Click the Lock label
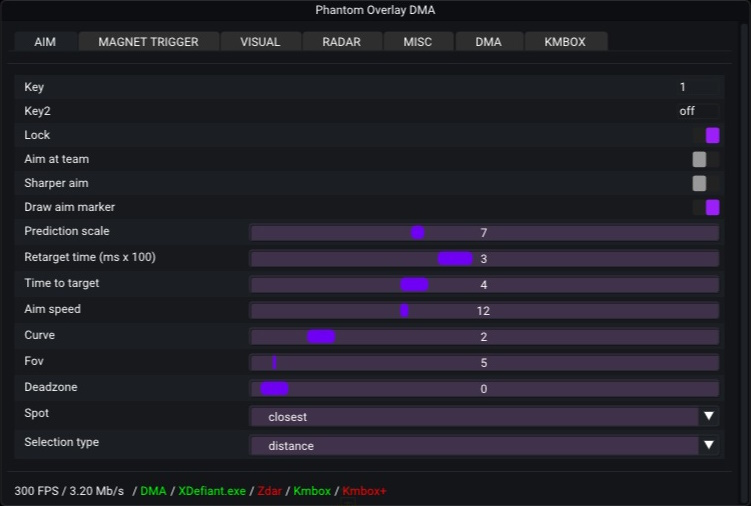The width and height of the screenshot is (751, 506). coord(37,135)
